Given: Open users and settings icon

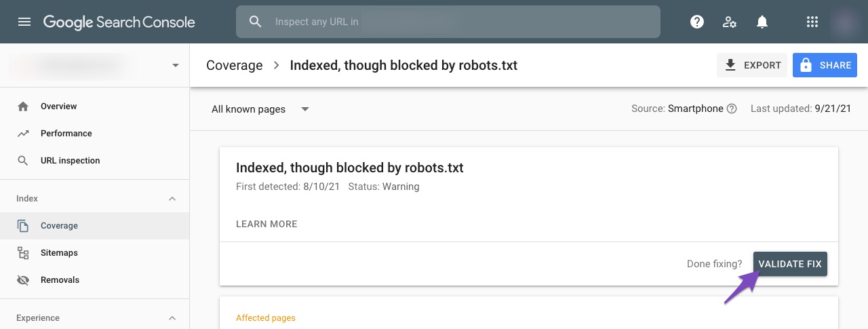Looking at the screenshot, I should (730, 22).
